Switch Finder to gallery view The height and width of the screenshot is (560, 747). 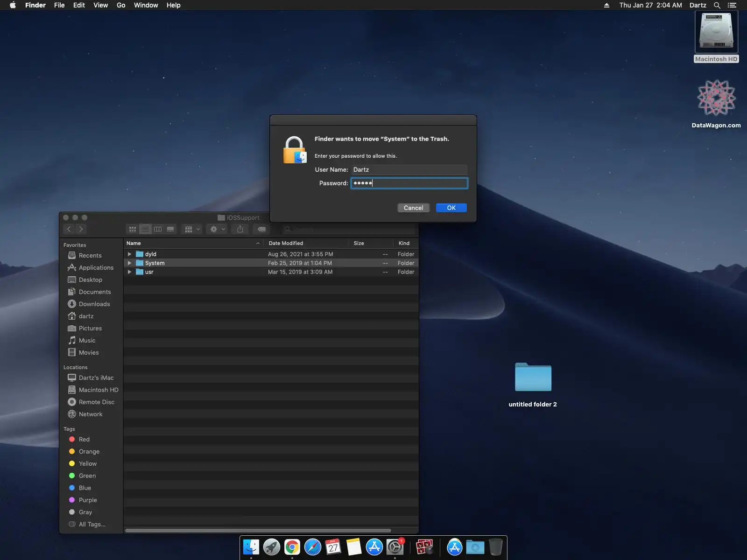click(170, 229)
